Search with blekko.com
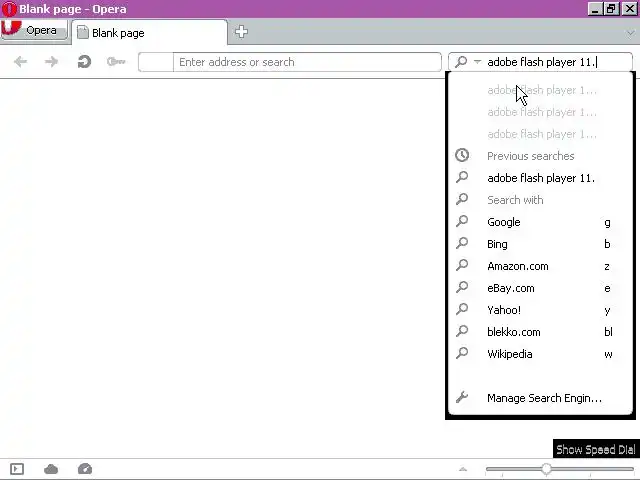The height and width of the screenshot is (480, 640). (x=541, y=332)
